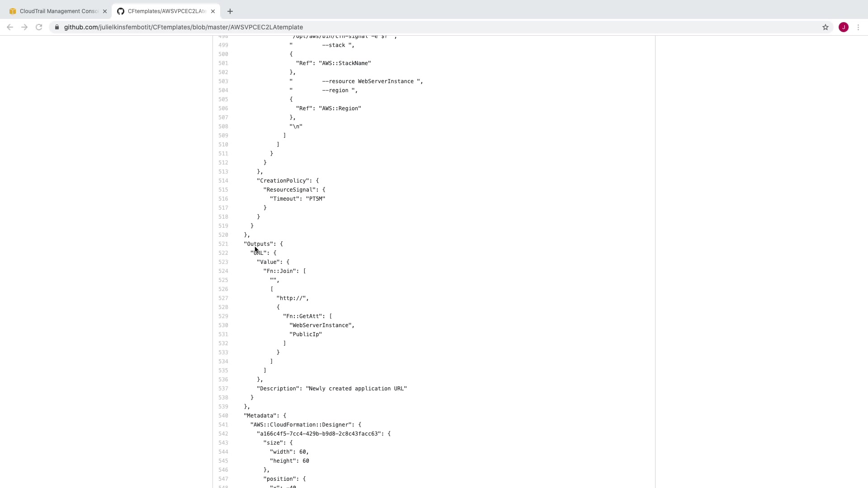Click the browser forward arrow
868x488 pixels.
click(x=24, y=27)
